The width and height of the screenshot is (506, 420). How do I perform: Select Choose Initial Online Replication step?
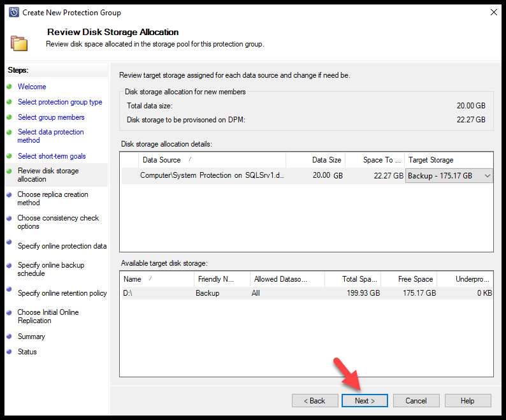(48, 316)
